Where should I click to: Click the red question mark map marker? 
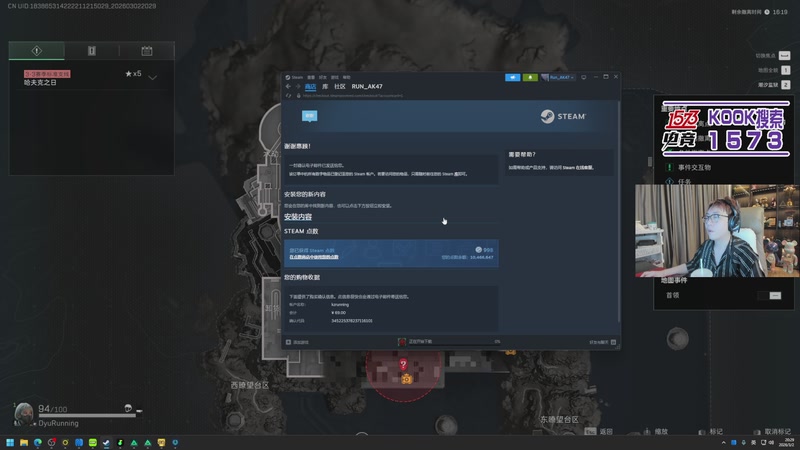coord(403,364)
